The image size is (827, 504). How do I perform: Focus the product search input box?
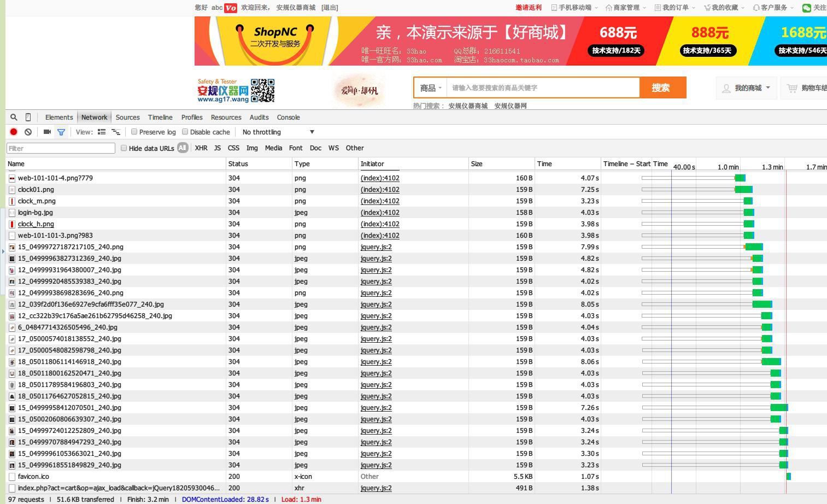tap(543, 87)
